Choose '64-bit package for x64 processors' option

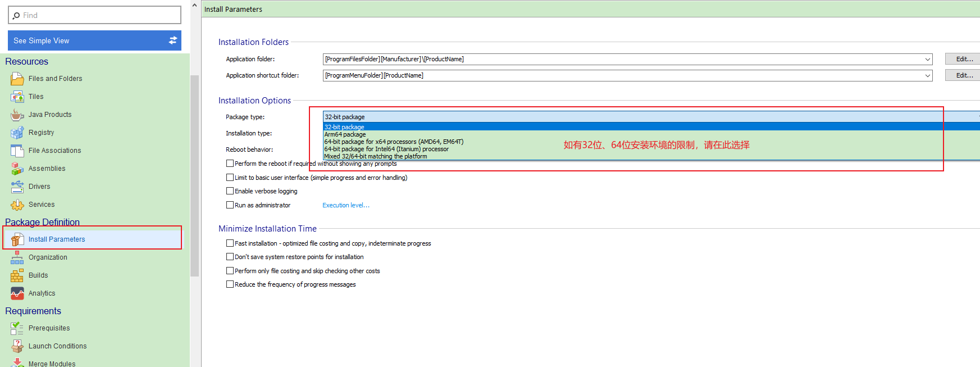(651, 142)
